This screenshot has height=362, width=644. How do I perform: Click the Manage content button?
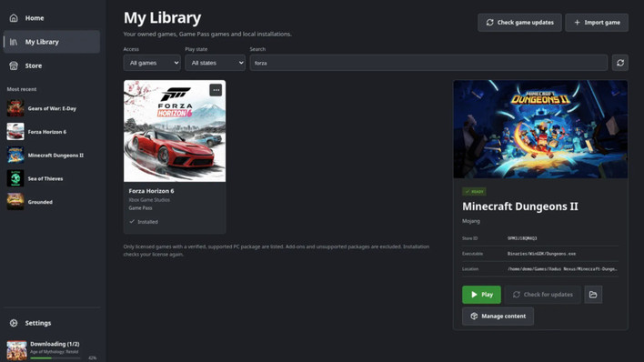point(498,317)
